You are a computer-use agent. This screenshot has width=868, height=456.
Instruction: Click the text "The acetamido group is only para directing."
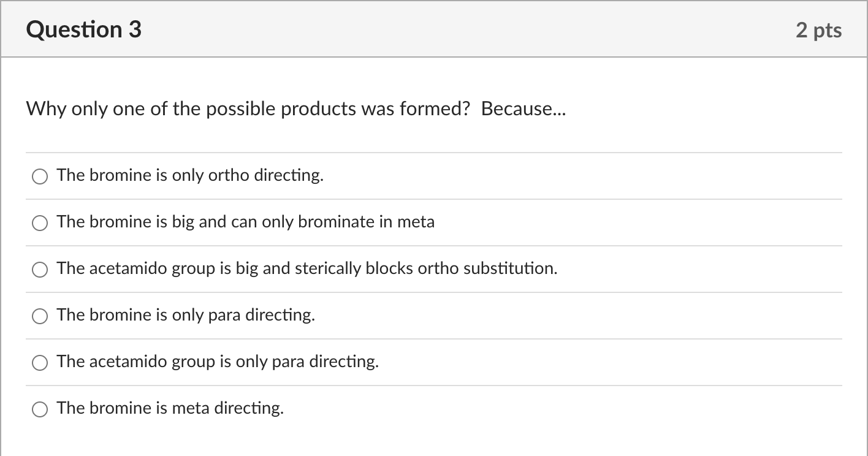218,362
